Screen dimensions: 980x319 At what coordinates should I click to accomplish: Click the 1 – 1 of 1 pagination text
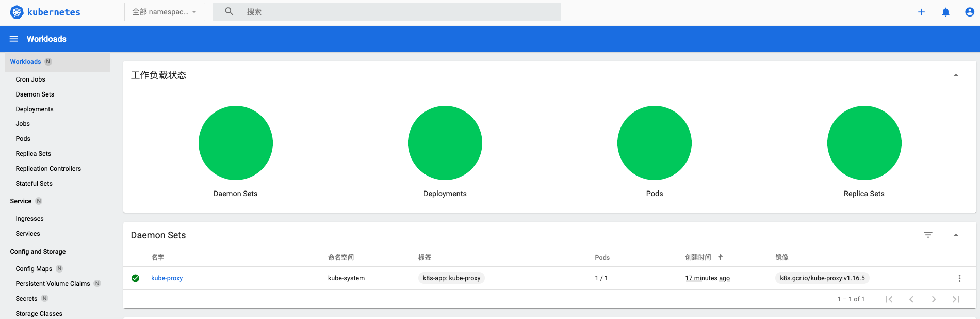(x=851, y=299)
